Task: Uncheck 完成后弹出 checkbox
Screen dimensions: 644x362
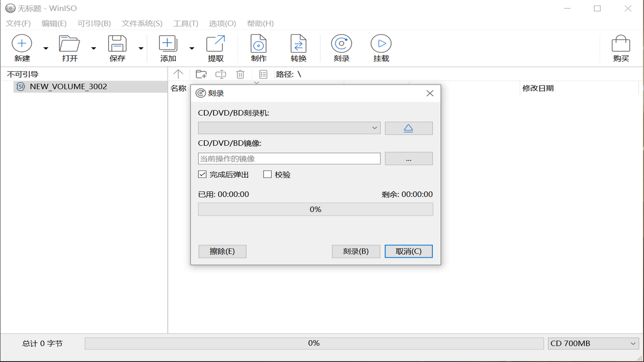Action: pyautogui.click(x=202, y=174)
